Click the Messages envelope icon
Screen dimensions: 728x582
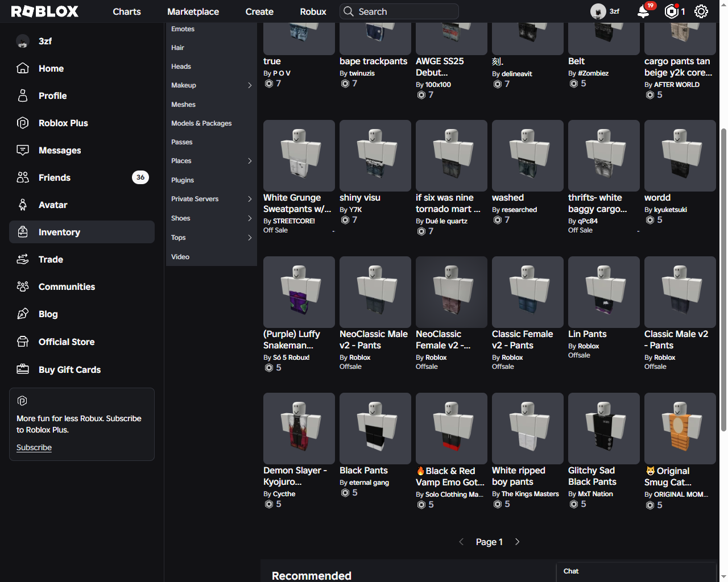pyautogui.click(x=23, y=150)
